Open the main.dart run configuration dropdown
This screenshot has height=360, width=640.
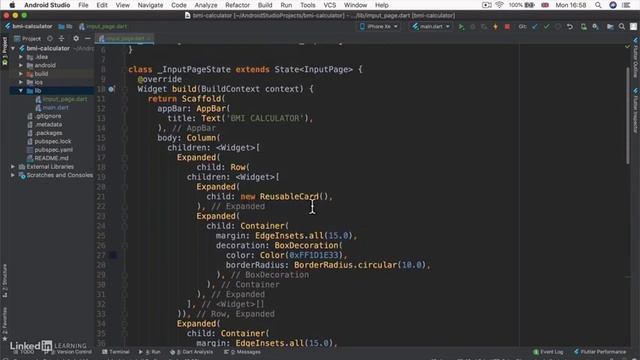pos(431,27)
